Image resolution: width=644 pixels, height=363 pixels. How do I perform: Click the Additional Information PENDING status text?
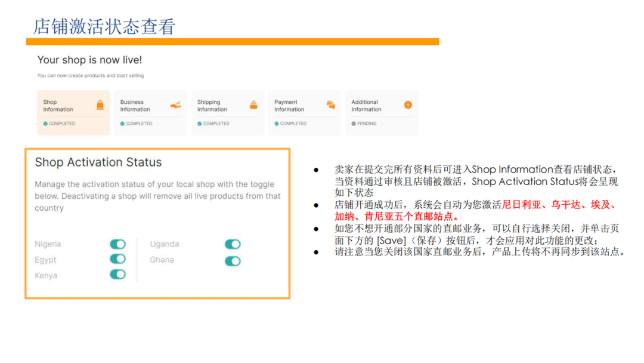click(x=367, y=124)
